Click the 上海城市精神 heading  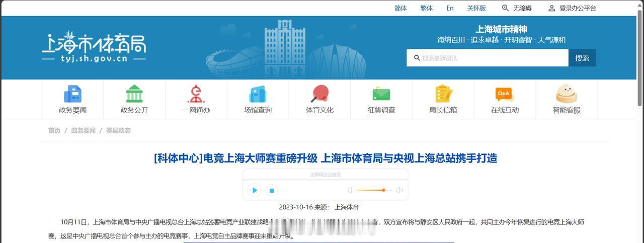click(x=501, y=29)
